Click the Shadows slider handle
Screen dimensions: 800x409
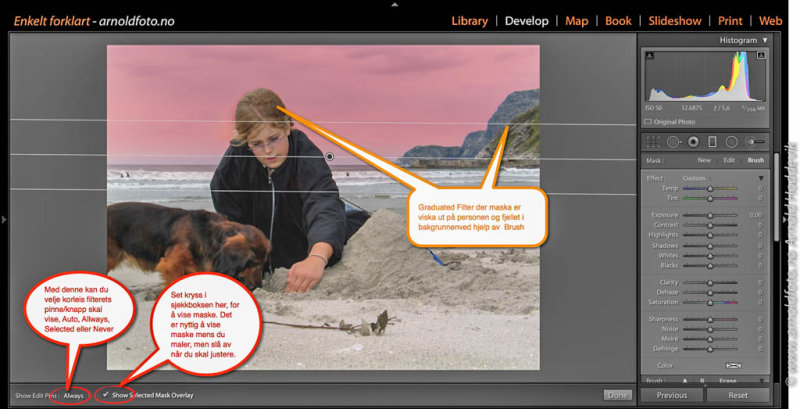pos(710,246)
